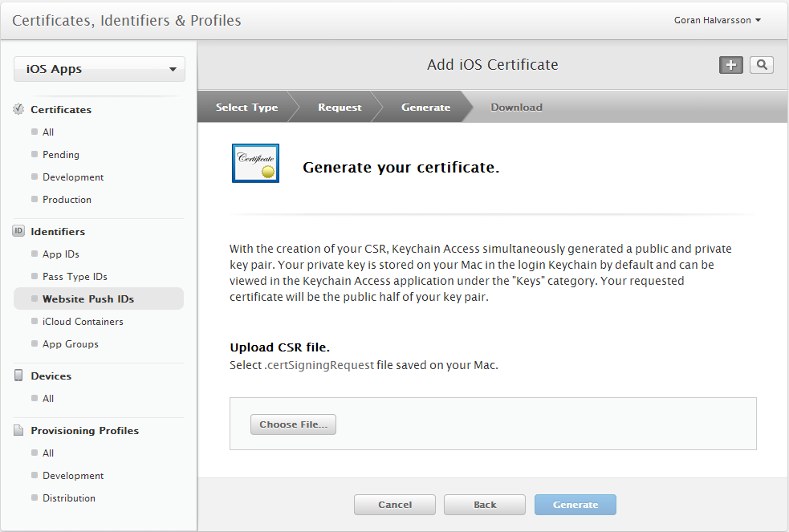Click the square bullet beside Website Push IDs
Image resolution: width=789 pixels, height=532 pixels.
34,298
